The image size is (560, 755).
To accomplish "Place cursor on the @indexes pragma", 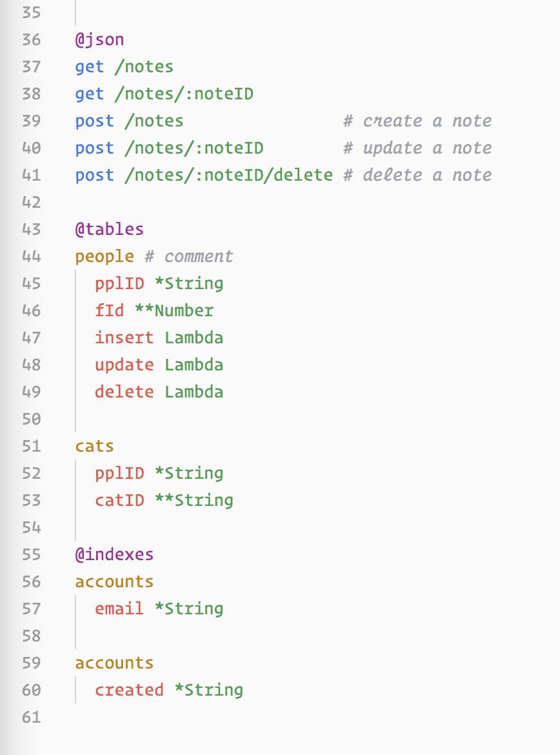I will [x=114, y=554].
